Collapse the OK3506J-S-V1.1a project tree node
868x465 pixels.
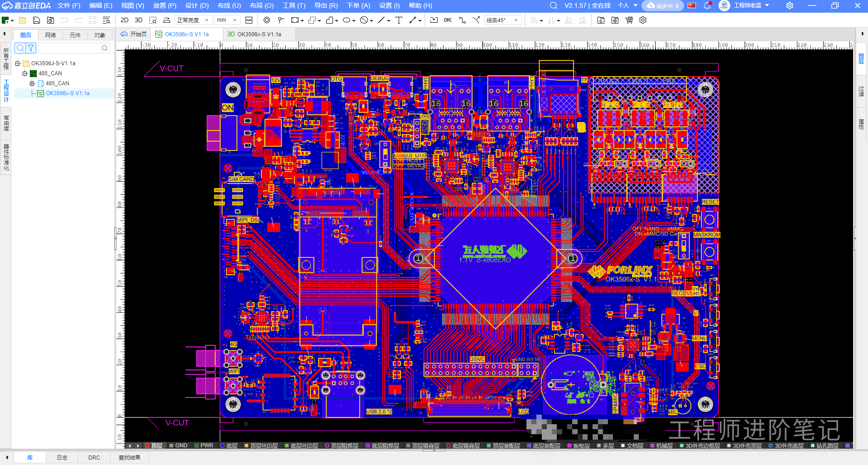(x=18, y=63)
